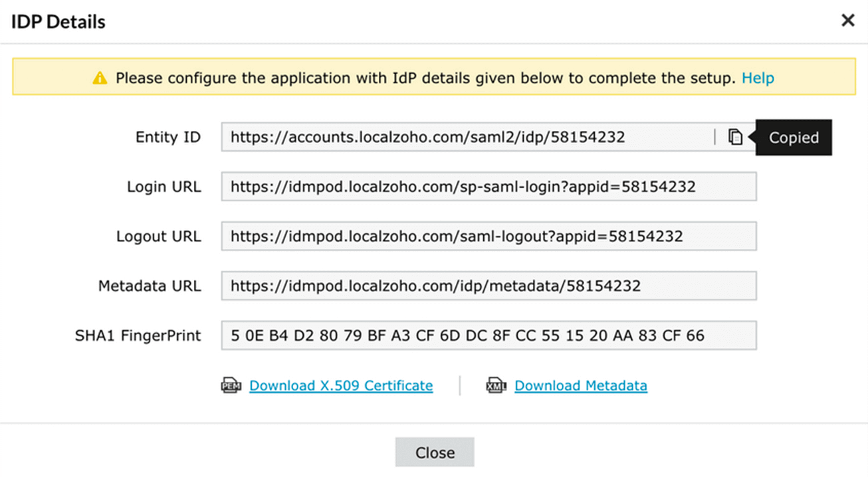Click the Metadata URL field
The width and height of the screenshot is (868, 477).
point(488,286)
